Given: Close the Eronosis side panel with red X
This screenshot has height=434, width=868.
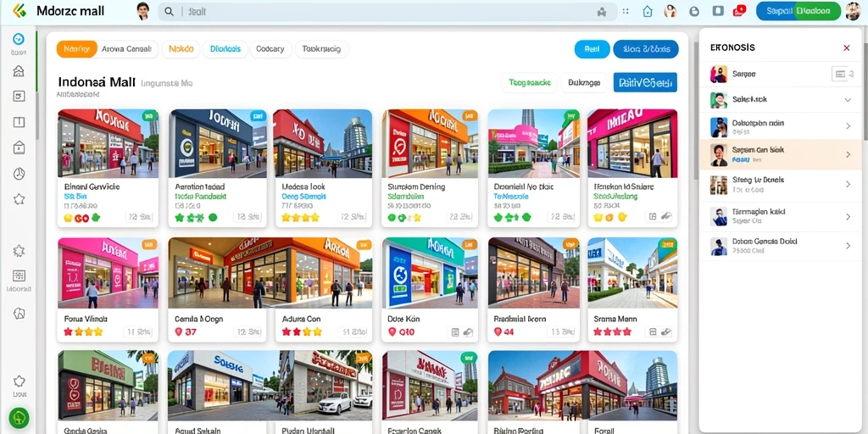Looking at the screenshot, I should point(847,48).
